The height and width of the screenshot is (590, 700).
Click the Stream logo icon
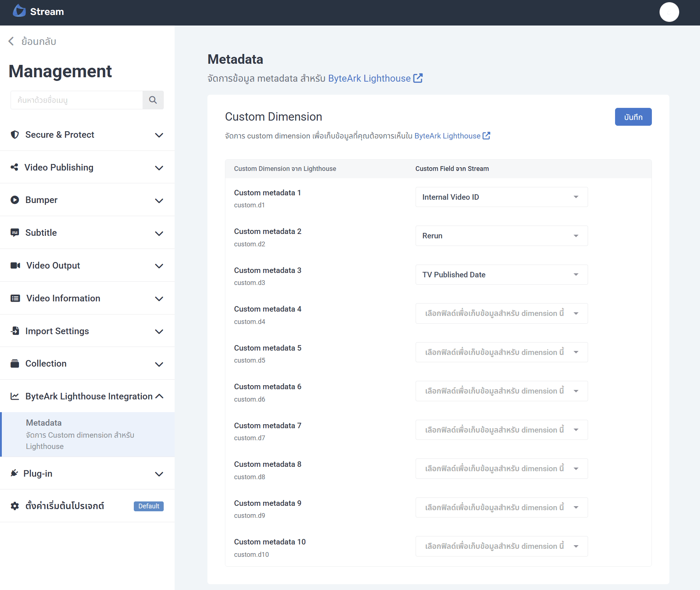19,11
